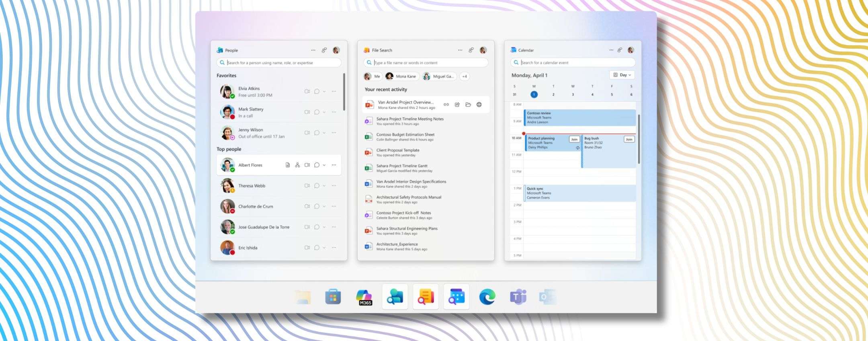Open Contoso review calendar event
The height and width of the screenshot is (341, 868).
[x=580, y=118]
